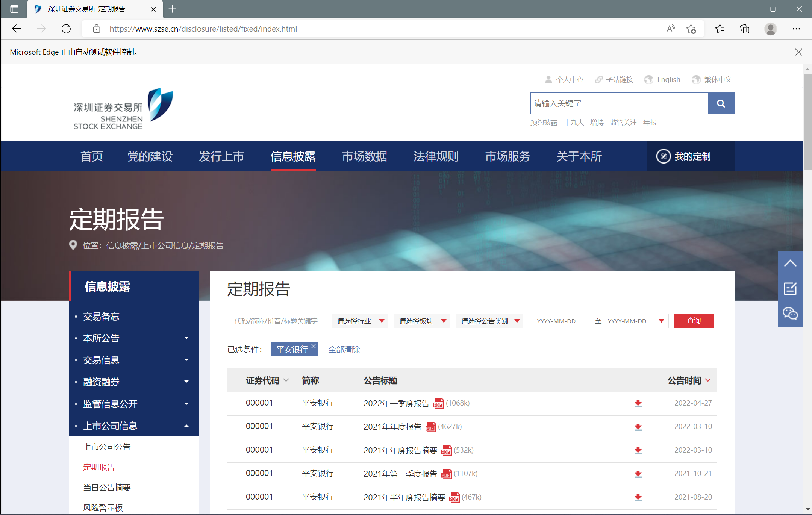Open 上市公司公告 sidebar link
The width and height of the screenshot is (812, 515).
(x=107, y=447)
